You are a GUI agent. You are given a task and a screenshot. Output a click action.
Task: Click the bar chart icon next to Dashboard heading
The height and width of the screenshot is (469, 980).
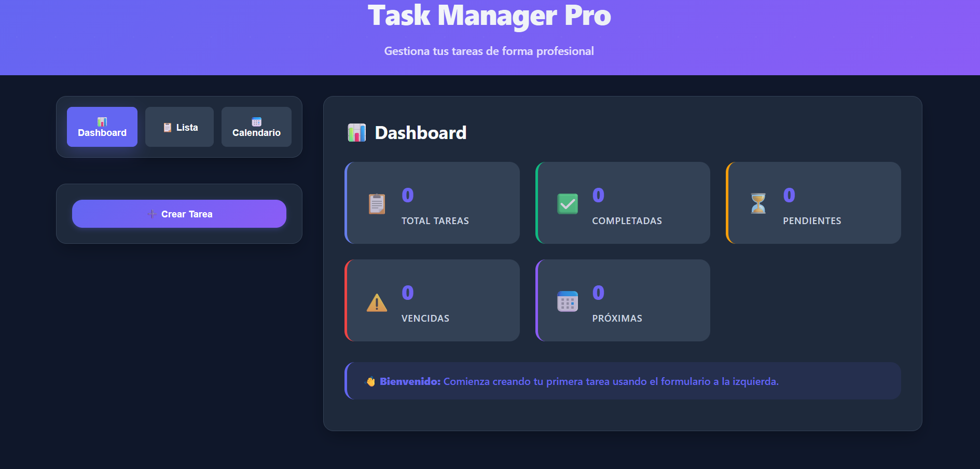click(x=357, y=132)
